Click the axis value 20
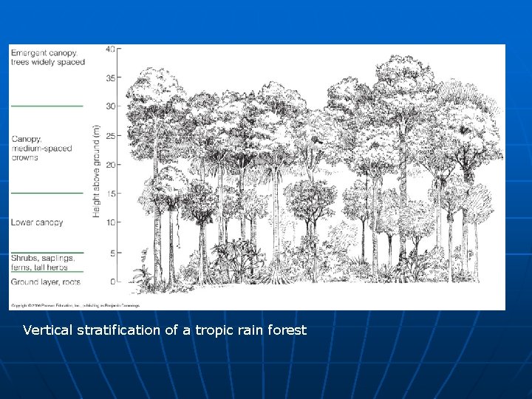Screen dimensions: 532x399 pyautogui.click(x=110, y=165)
